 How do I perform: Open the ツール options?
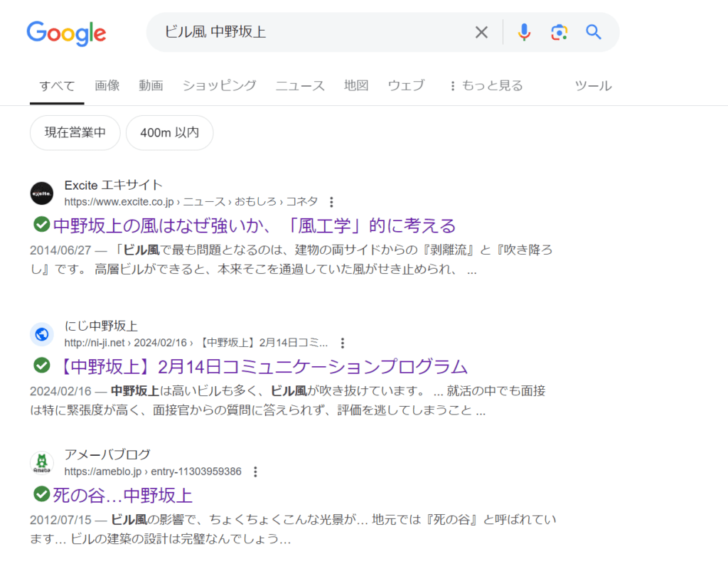pyautogui.click(x=593, y=86)
